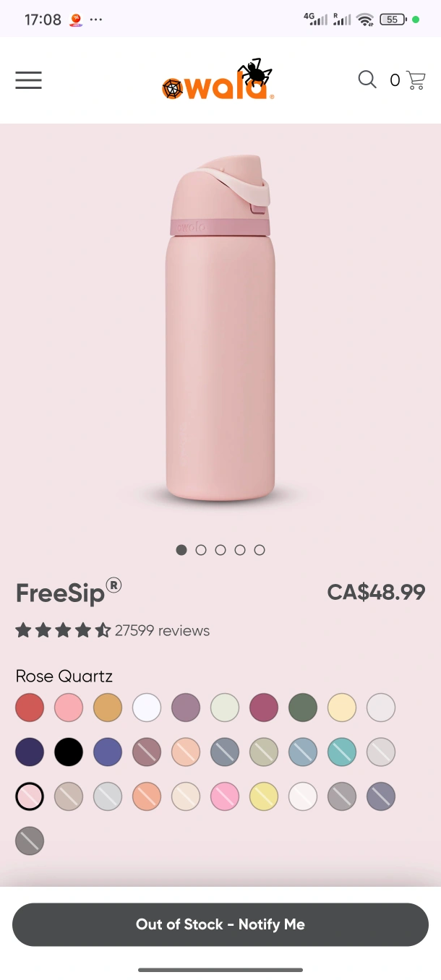Pick the yellow crossed-out color swatch
441x980 pixels.
pos(264,797)
